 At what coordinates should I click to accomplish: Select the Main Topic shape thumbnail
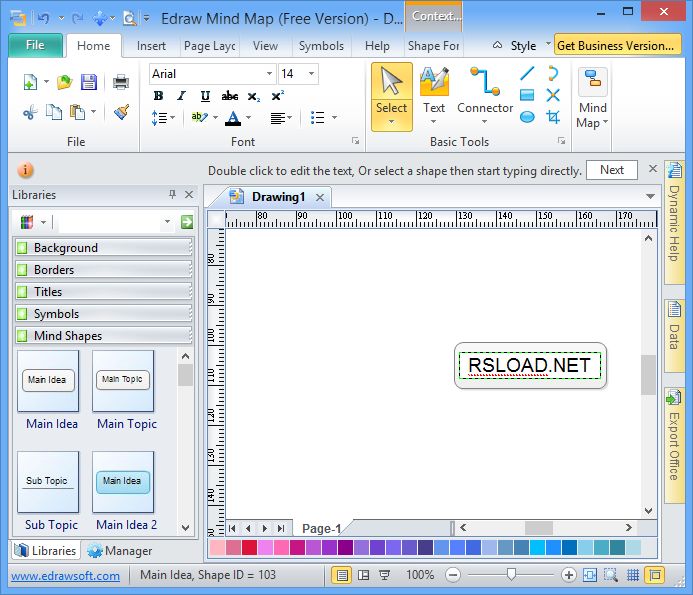coord(123,381)
